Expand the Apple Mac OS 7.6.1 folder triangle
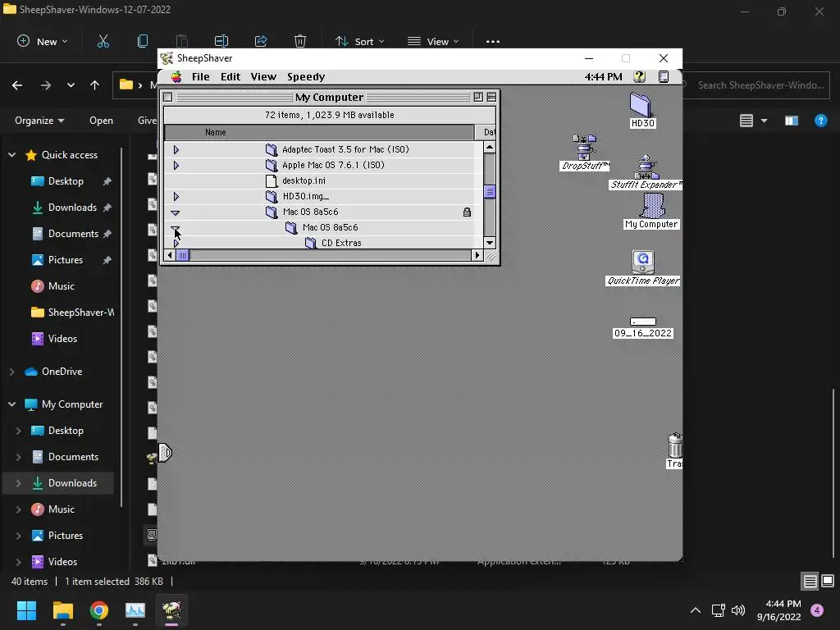840x630 pixels. pyautogui.click(x=176, y=166)
